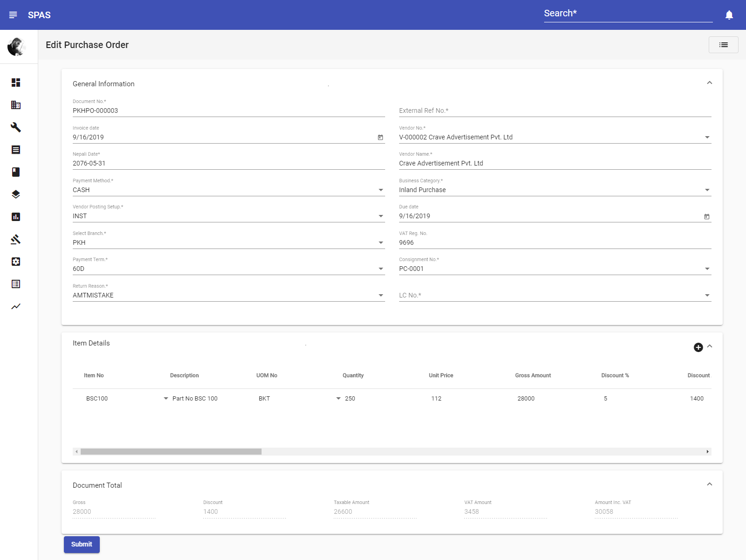Open the Vendor No. dropdown
746x560 pixels.
pos(707,138)
